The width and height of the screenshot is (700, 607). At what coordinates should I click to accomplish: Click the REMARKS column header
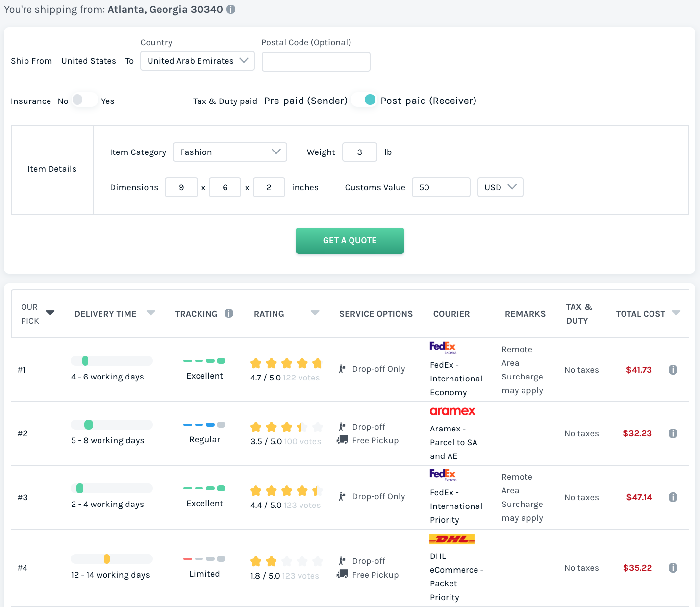(x=525, y=314)
